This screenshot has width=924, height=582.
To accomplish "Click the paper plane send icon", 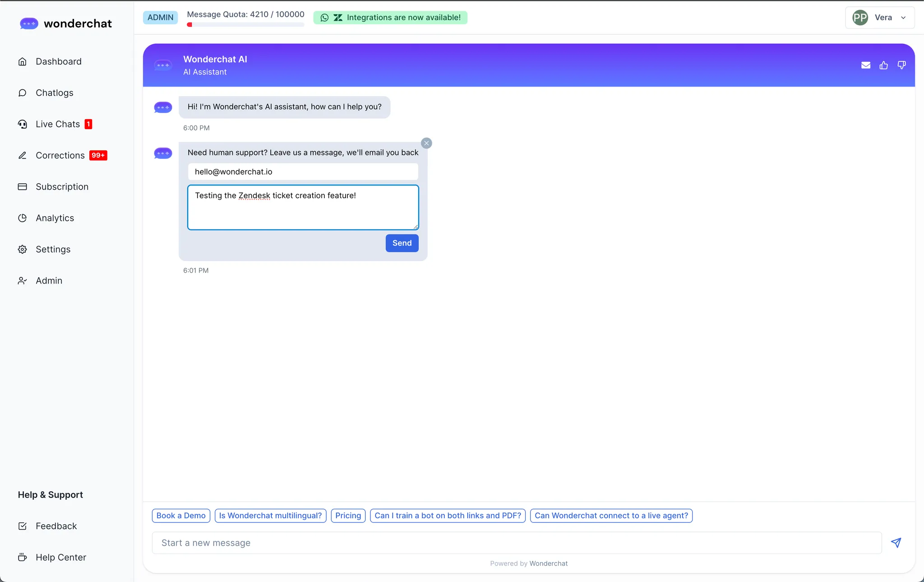I will click(896, 542).
